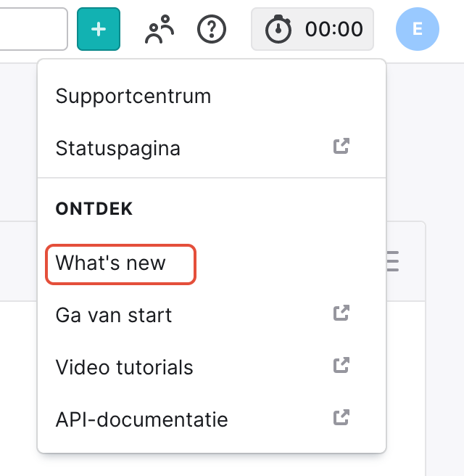Click the ONTDEK section heading
This screenshot has width=464, height=476.
(94, 209)
